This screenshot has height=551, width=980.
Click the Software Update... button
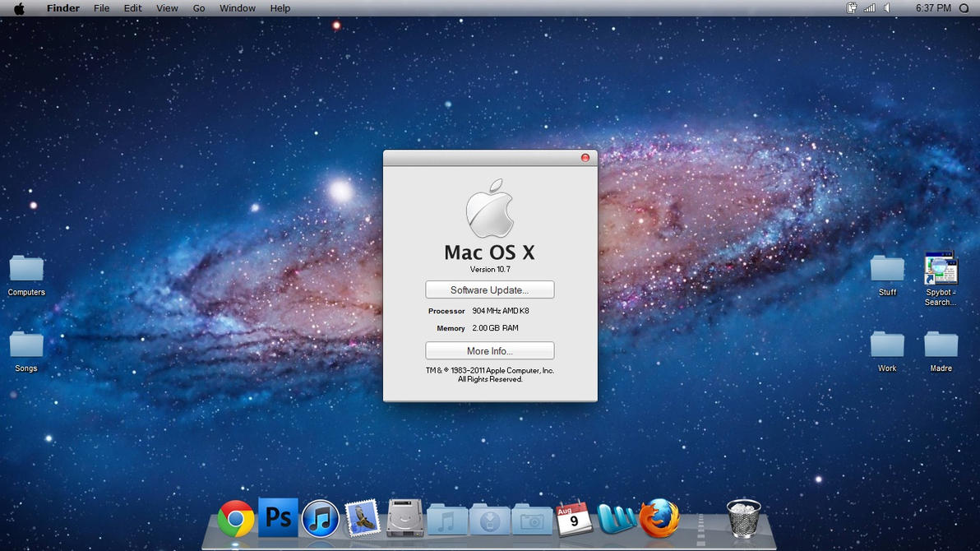tap(489, 290)
